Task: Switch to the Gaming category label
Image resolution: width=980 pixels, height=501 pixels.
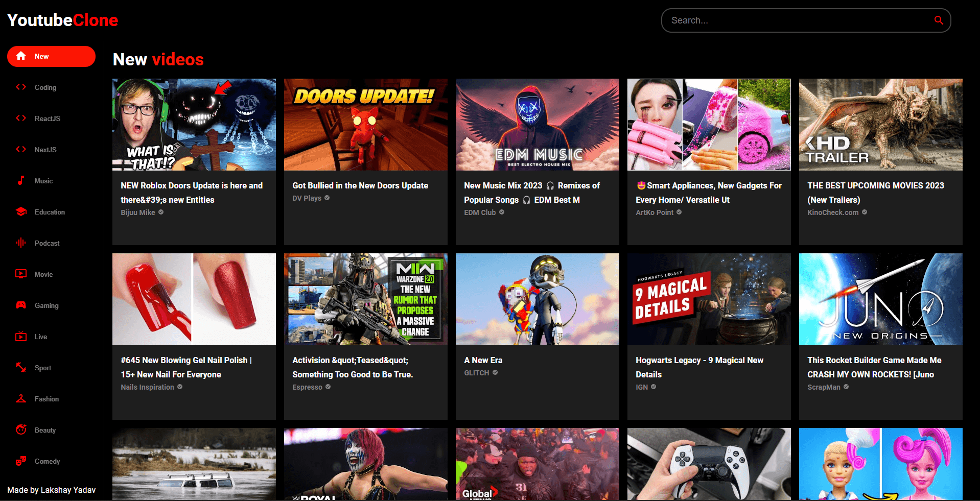Action: (x=46, y=305)
